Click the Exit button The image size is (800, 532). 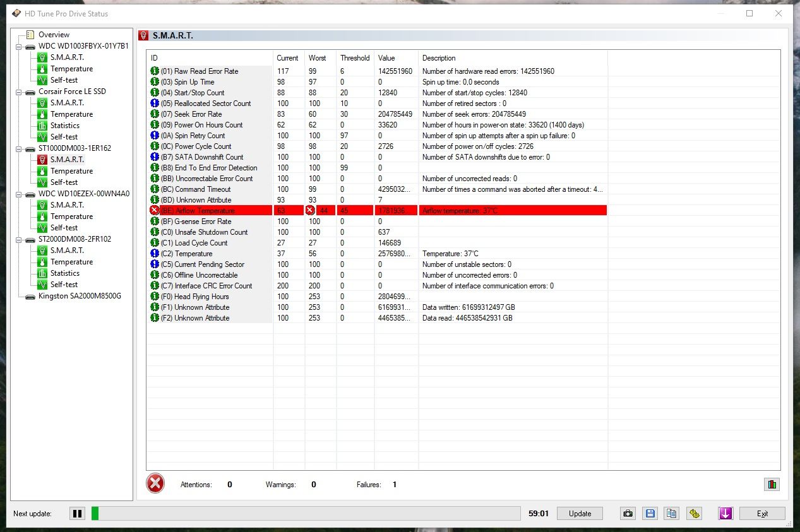762,513
